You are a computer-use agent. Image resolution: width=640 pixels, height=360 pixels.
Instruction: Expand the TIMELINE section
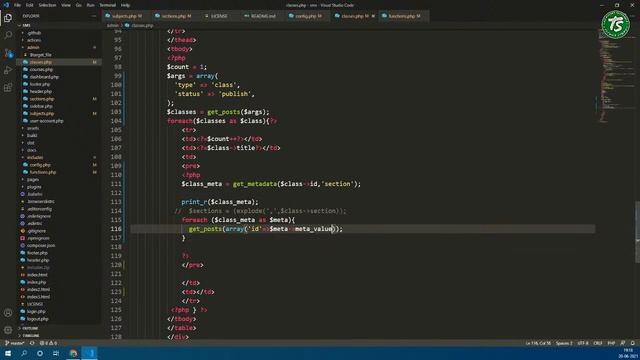coord(31,336)
